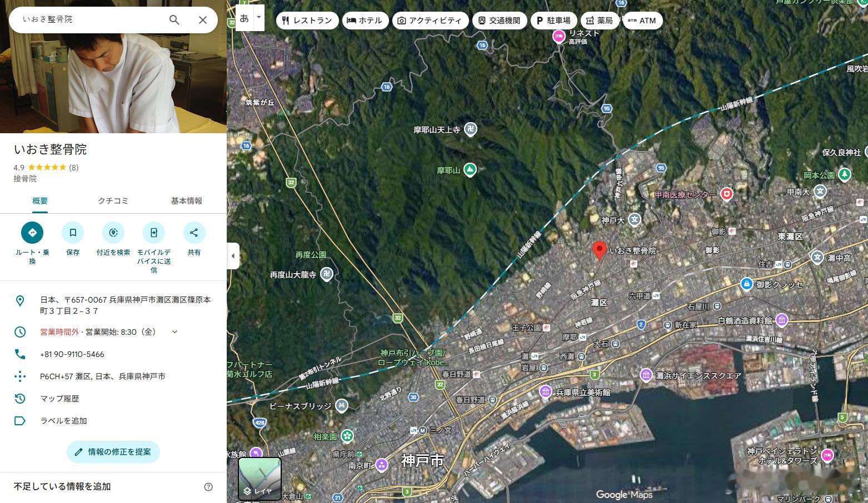Open the input method dropdown arrow
Image resolution: width=868 pixels, height=503 pixels.
[x=258, y=17]
